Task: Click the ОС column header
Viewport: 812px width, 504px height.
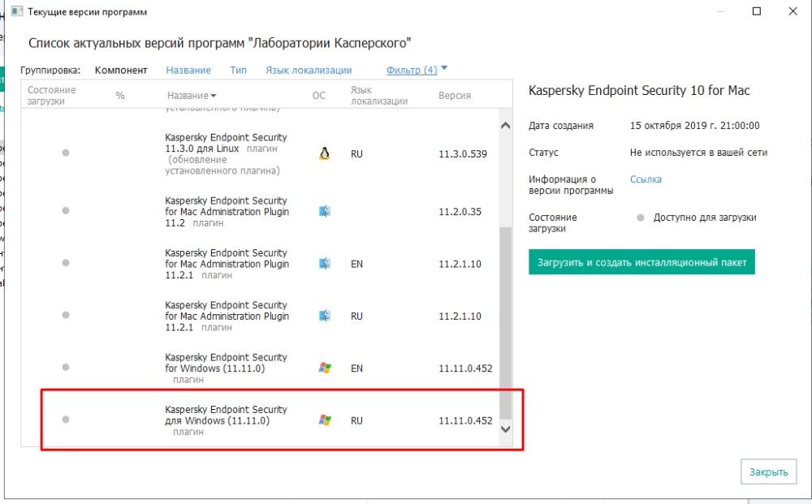Action: point(319,95)
